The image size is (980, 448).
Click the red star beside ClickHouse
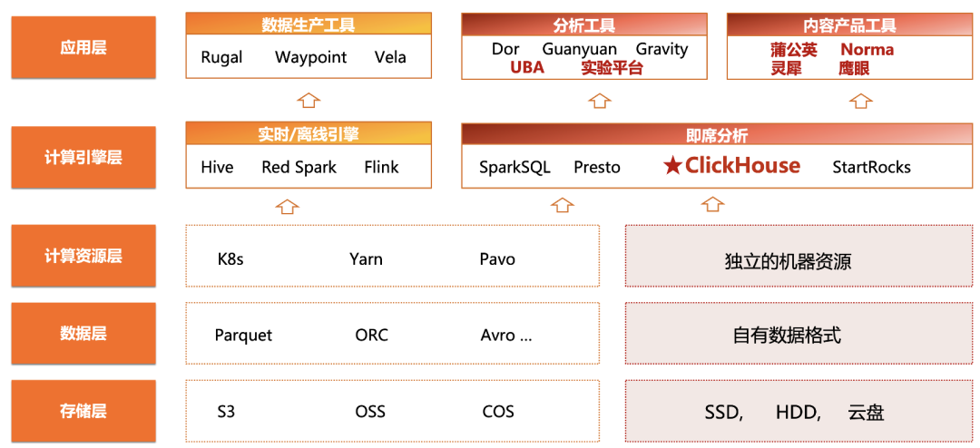click(x=672, y=166)
